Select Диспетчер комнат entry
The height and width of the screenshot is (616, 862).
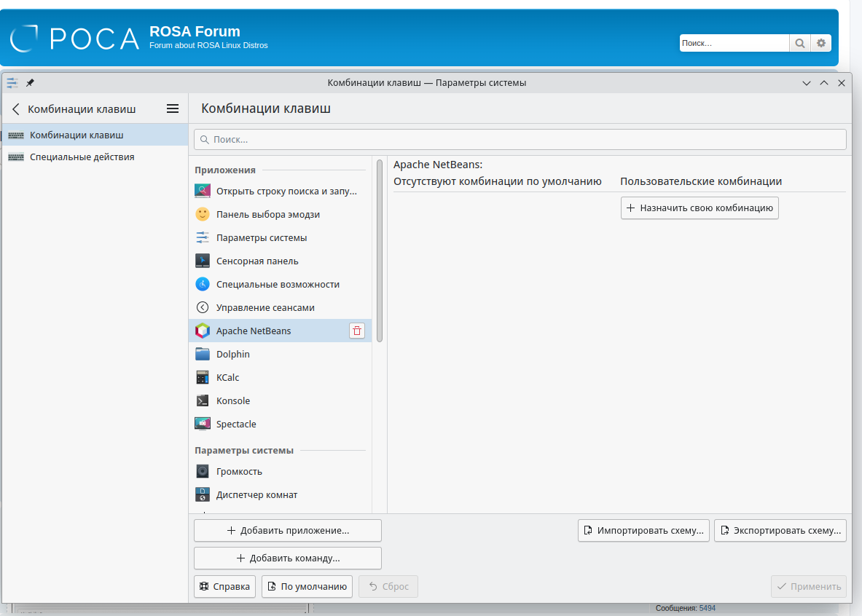coord(281,494)
